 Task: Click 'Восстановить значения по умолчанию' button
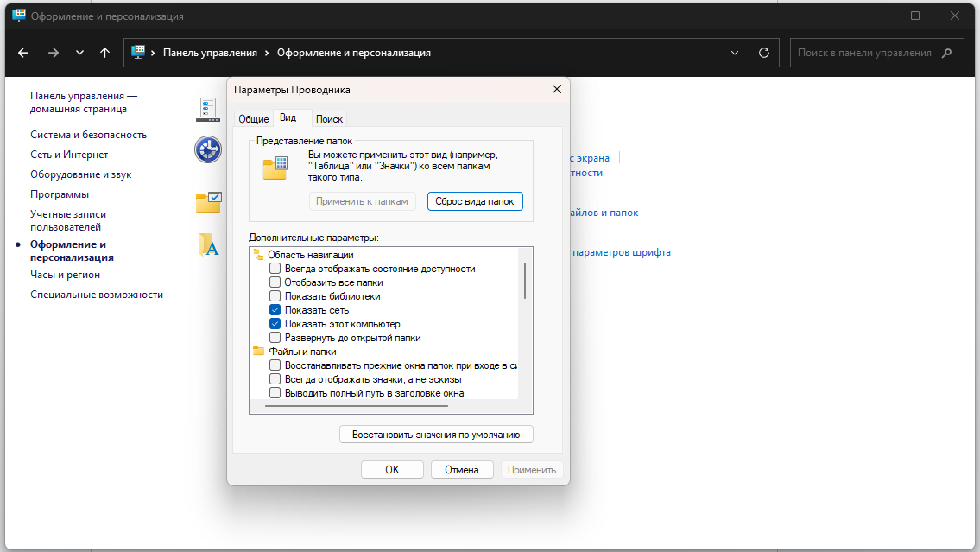(x=436, y=435)
